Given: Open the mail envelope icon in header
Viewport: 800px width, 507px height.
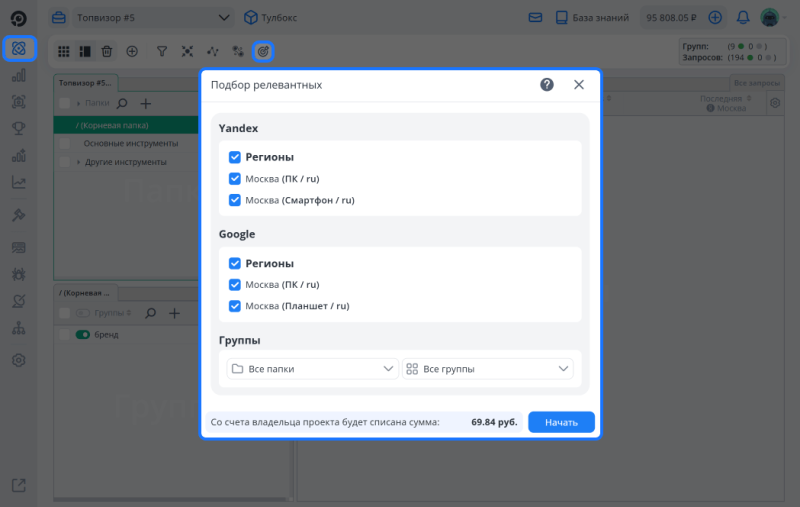Looking at the screenshot, I should click(x=535, y=18).
